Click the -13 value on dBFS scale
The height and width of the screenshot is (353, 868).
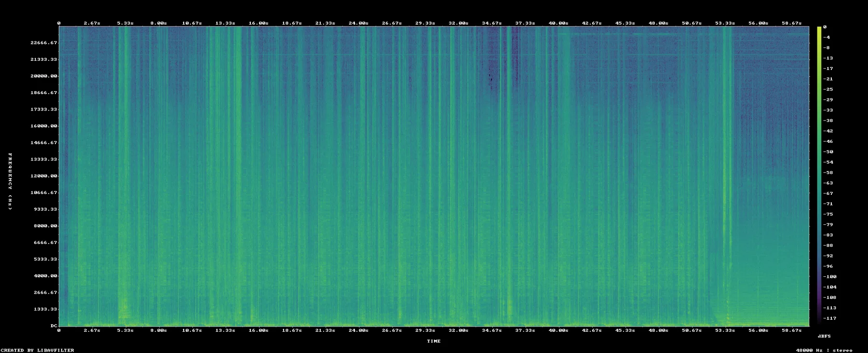(x=827, y=58)
